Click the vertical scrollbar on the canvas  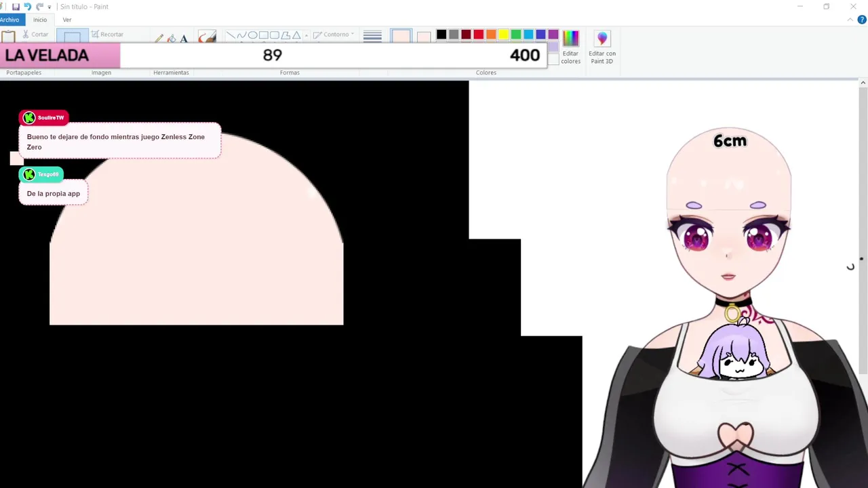click(863, 230)
